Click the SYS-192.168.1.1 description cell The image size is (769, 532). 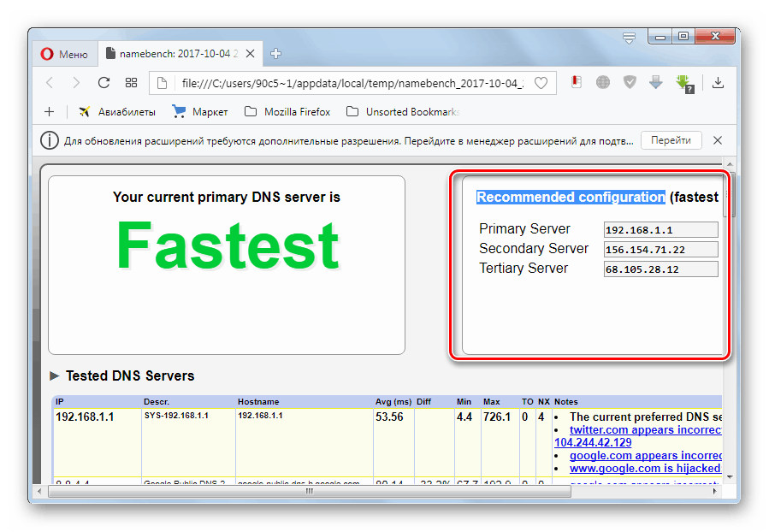[x=176, y=416]
